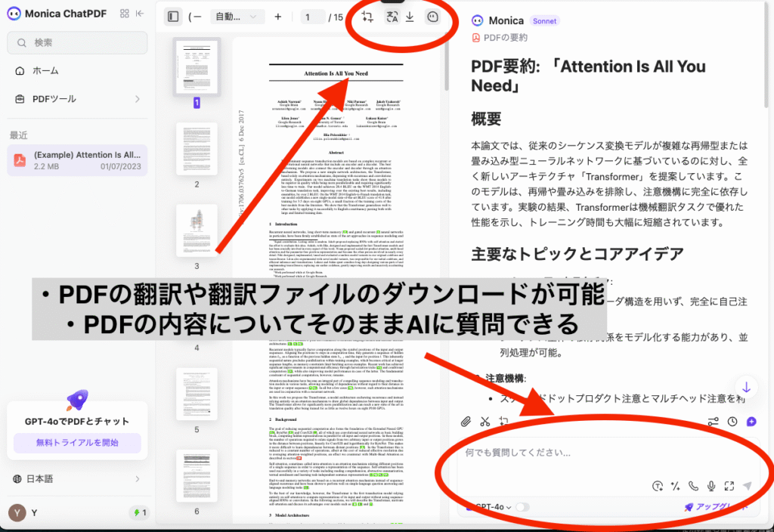Click the scroll-to-bottom down arrow button
This screenshot has height=532, width=774.
coord(746,388)
